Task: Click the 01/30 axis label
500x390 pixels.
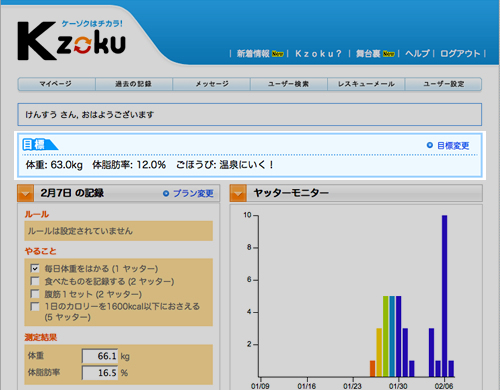Action: [x=398, y=386]
